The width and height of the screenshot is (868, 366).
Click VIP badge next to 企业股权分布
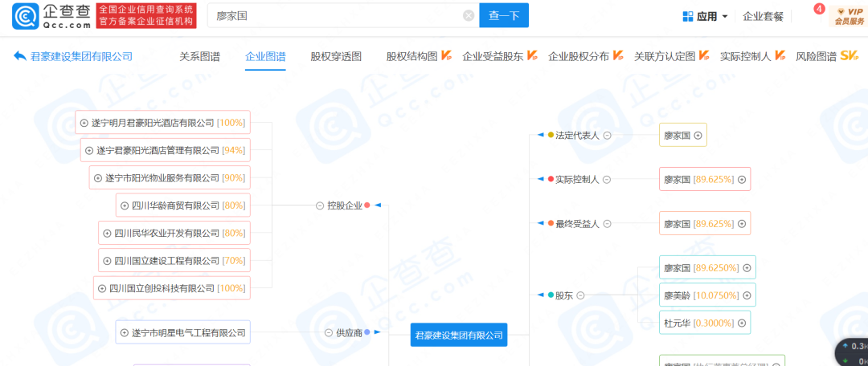point(618,56)
